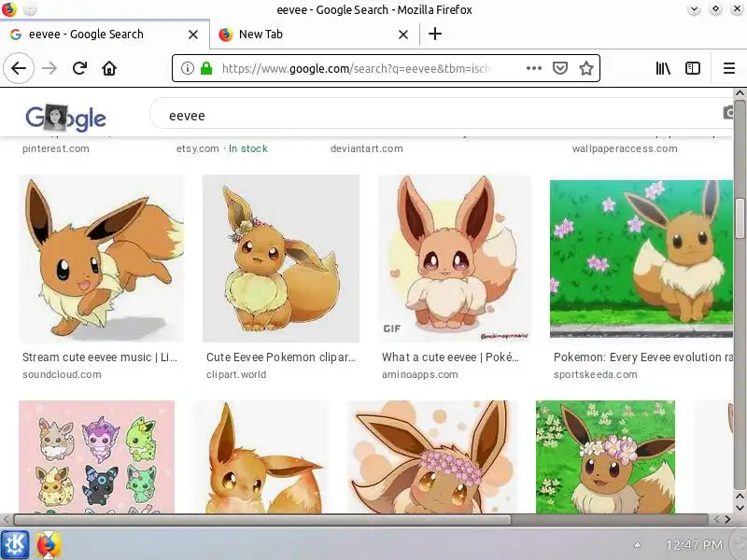Visit aminoapps.com source link
Screen dimensions: 747x560
coord(419,374)
